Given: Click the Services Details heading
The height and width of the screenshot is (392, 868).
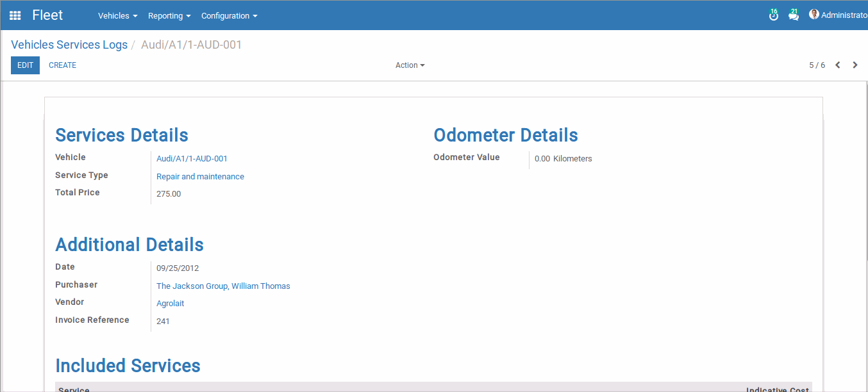Looking at the screenshot, I should click(x=122, y=135).
